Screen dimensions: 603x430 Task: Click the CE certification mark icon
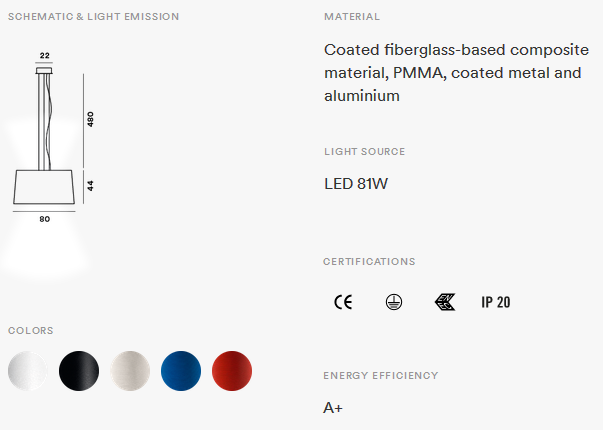(343, 302)
